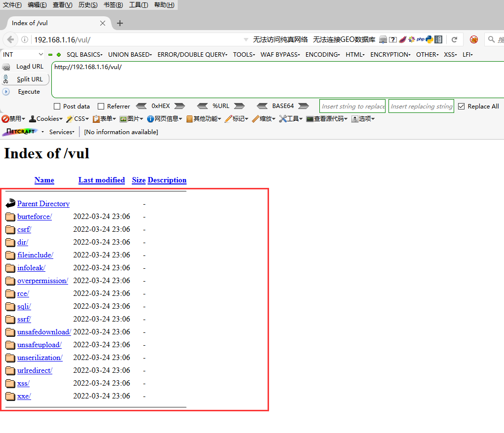Open the 禁用 (Disable) toolbar menu

13,119
